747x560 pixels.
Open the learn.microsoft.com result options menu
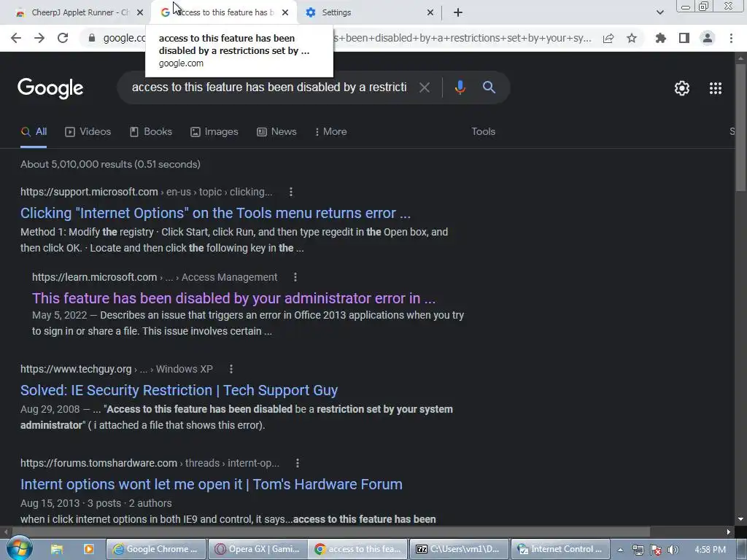(x=295, y=277)
